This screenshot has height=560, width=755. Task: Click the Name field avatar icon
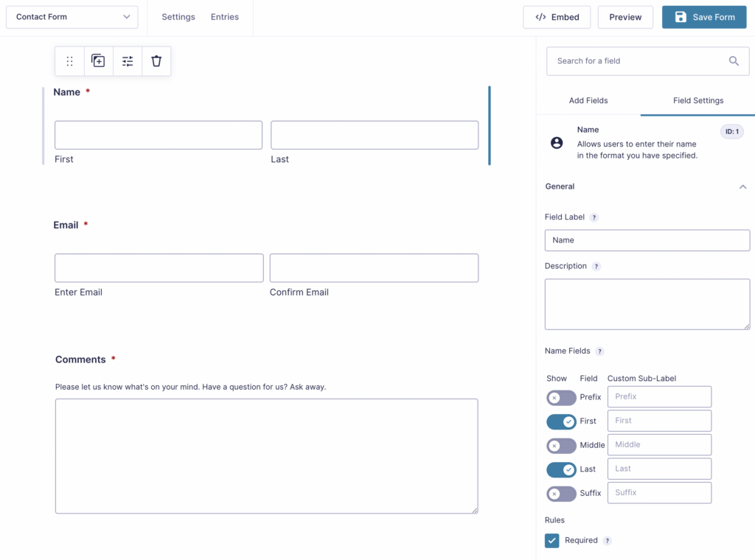coord(556,142)
